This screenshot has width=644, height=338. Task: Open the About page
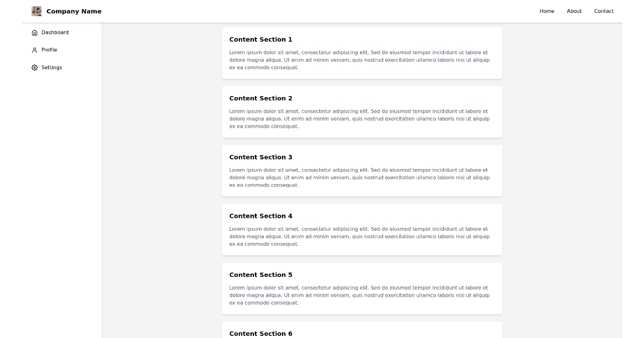(574, 11)
